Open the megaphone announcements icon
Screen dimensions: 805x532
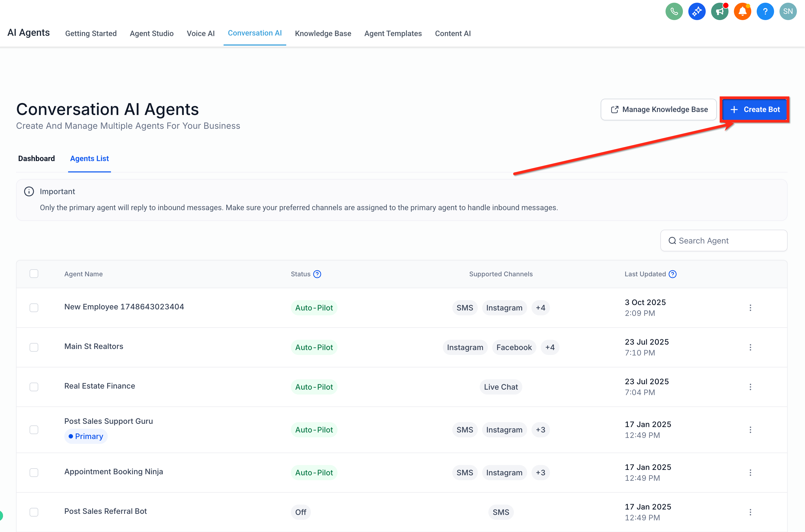click(x=720, y=12)
